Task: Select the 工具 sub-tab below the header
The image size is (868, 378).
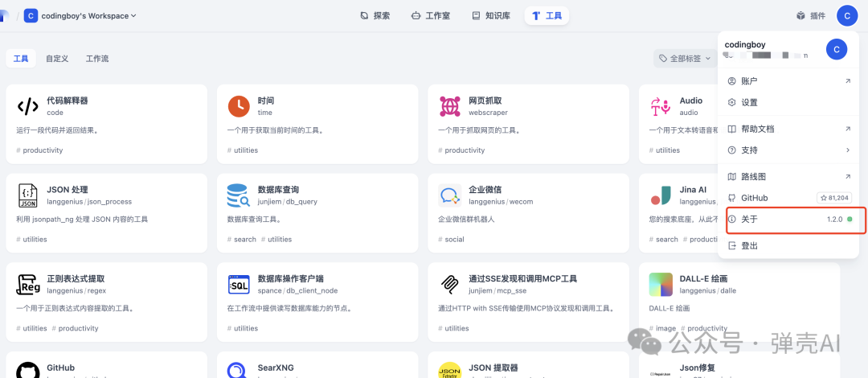Action: [21, 58]
